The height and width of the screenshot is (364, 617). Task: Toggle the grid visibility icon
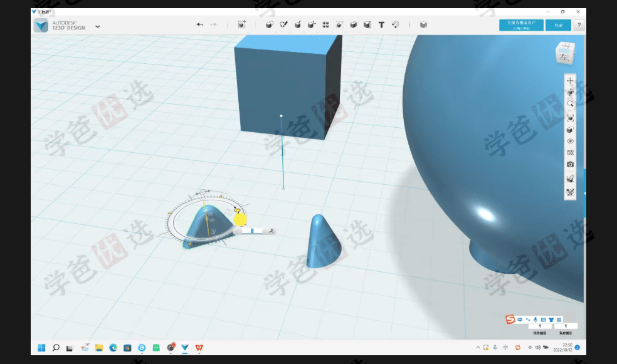tap(570, 152)
